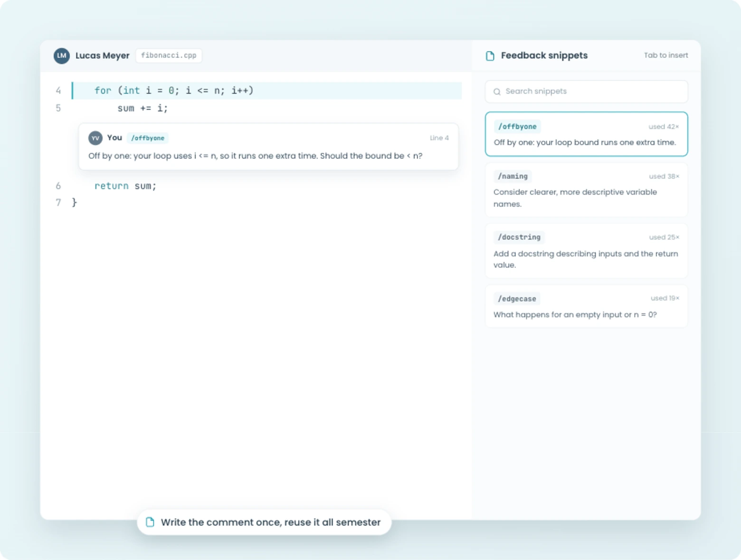Click the 'used 42×' count
Viewport: 741px width, 560px height.
[x=664, y=127]
